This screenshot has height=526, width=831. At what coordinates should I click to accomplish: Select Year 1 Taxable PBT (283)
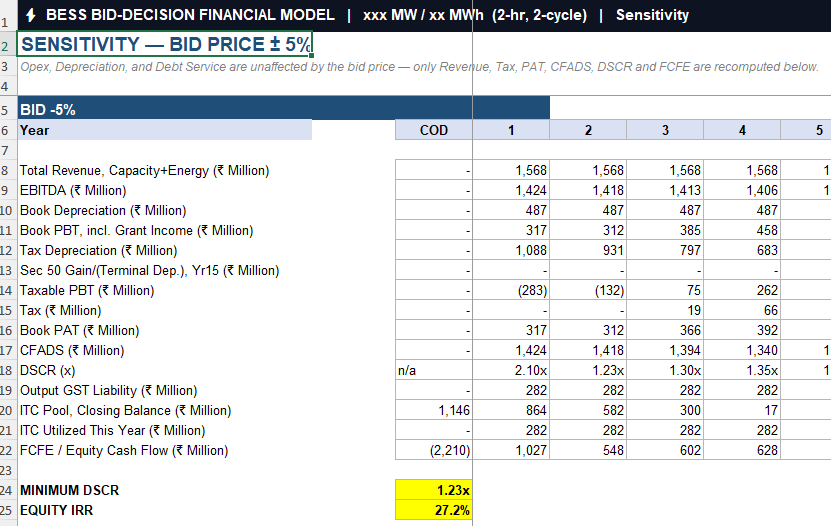pyautogui.click(x=511, y=291)
